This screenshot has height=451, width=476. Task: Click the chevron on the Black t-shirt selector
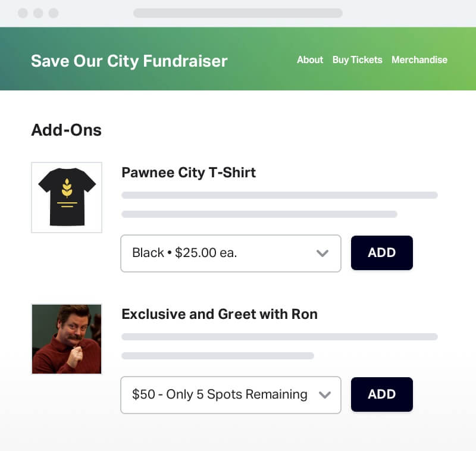click(x=323, y=253)
